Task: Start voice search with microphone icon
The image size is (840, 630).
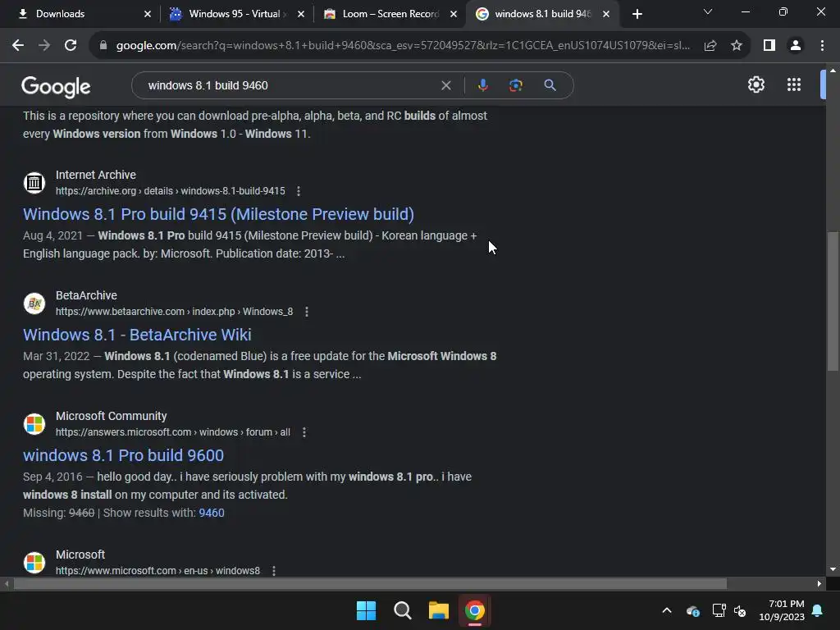Action: point(482,85)
